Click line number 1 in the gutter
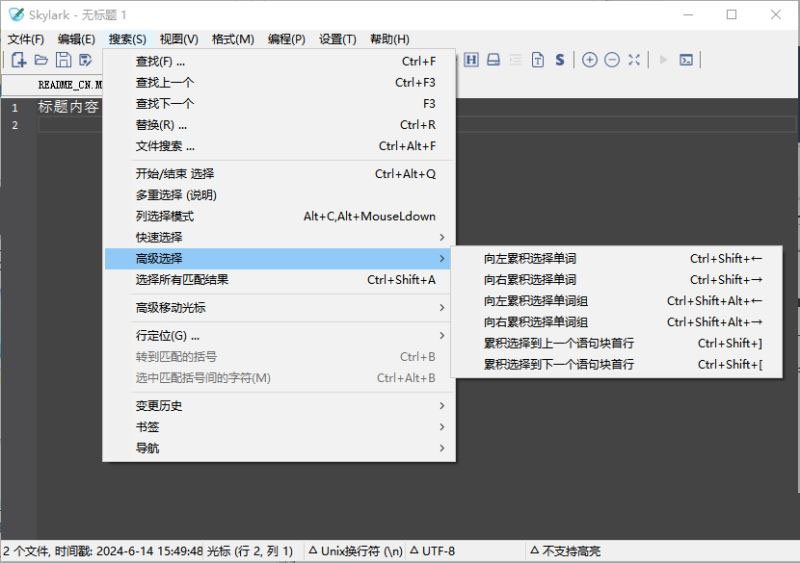Viewport: 800px width, 563px height. click(15, 108)
